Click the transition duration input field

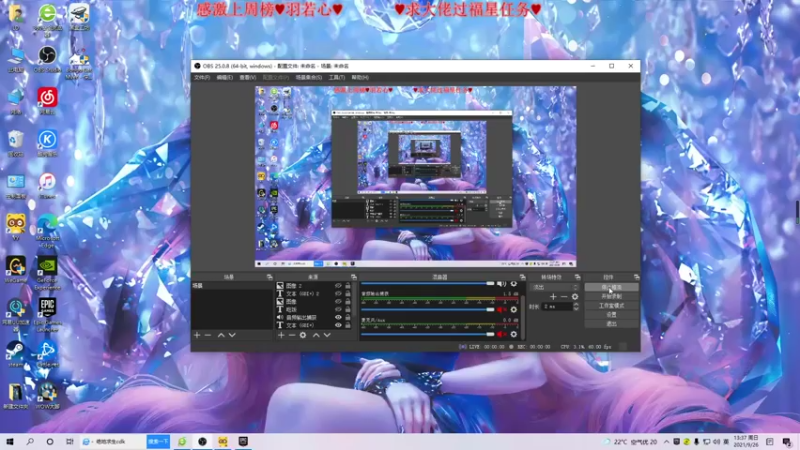point(557,307)
